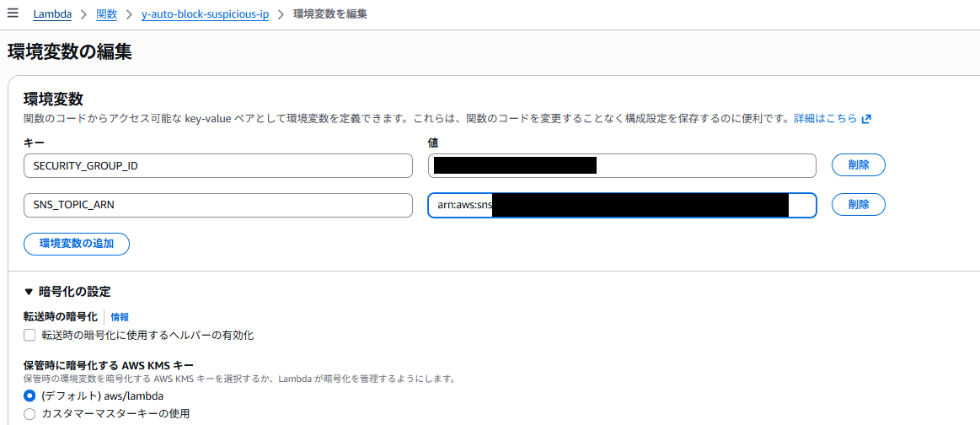Navigate to 関数 breadcrumb link

(106, 14)
